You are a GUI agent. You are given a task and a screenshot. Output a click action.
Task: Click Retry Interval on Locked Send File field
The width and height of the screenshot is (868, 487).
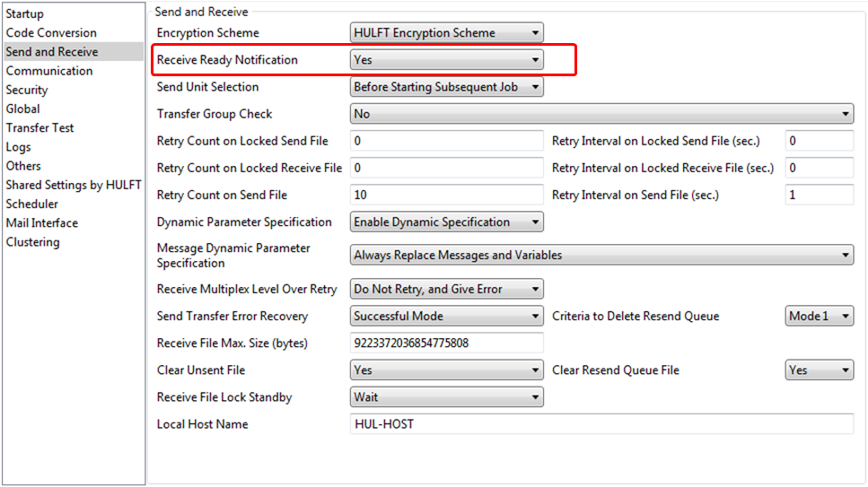click(819, 141)
